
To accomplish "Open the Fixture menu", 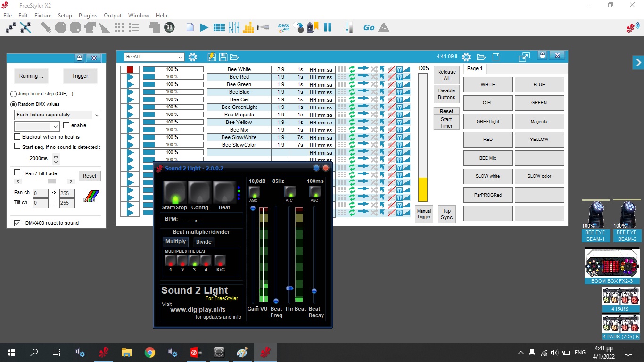I will (43, 16).
